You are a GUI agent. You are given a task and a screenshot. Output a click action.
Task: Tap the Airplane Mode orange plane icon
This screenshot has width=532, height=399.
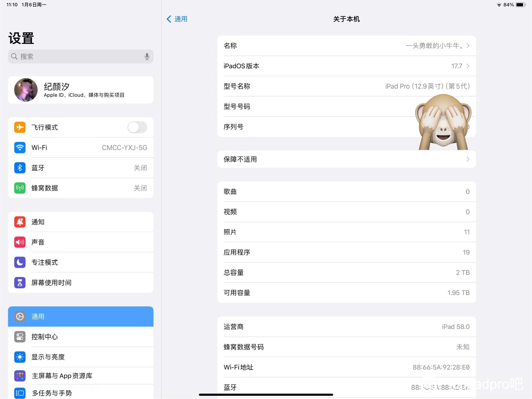click(20, 127)
